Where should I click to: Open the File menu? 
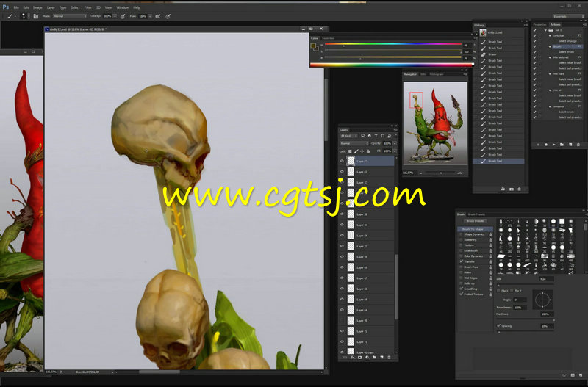point(16,7)
